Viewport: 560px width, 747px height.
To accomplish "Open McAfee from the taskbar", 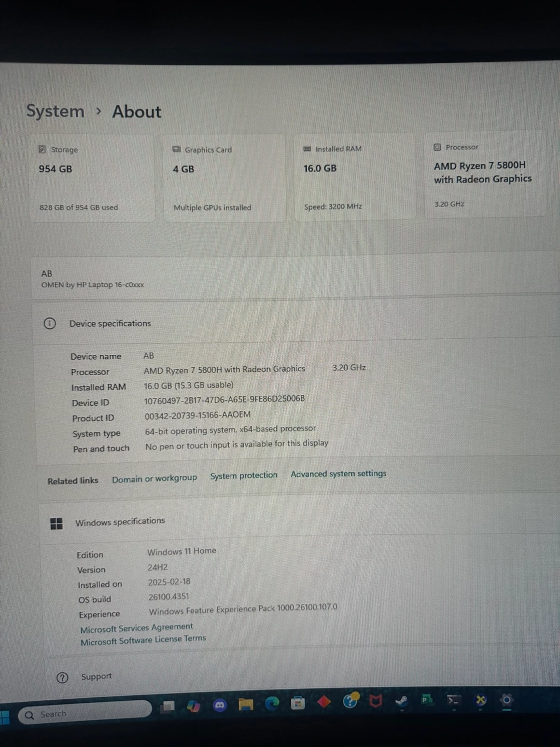I will pyautogui.click(x=376, y=701).
